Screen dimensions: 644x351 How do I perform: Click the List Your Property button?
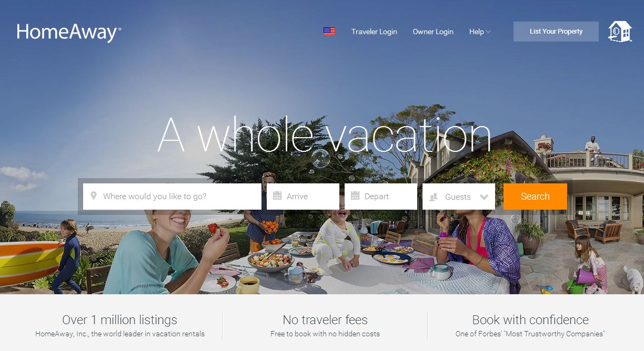[556, 32]
